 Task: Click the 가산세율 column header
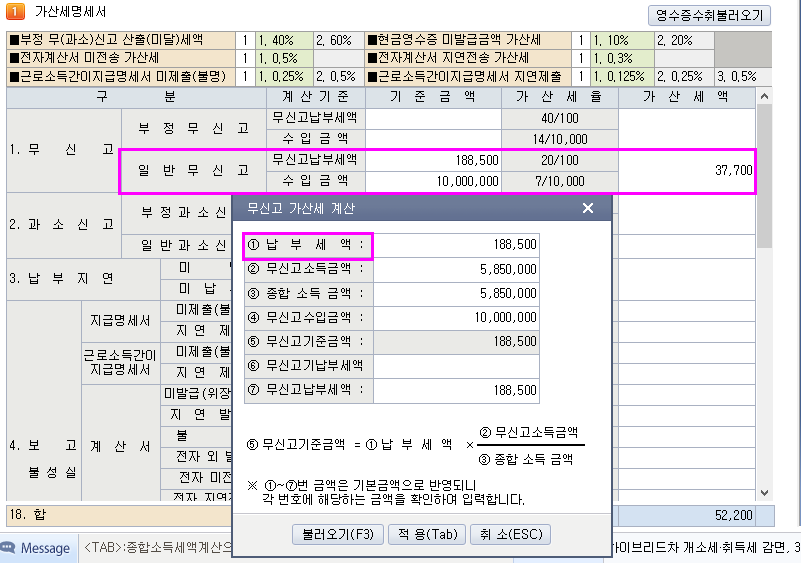coord(560,97)
